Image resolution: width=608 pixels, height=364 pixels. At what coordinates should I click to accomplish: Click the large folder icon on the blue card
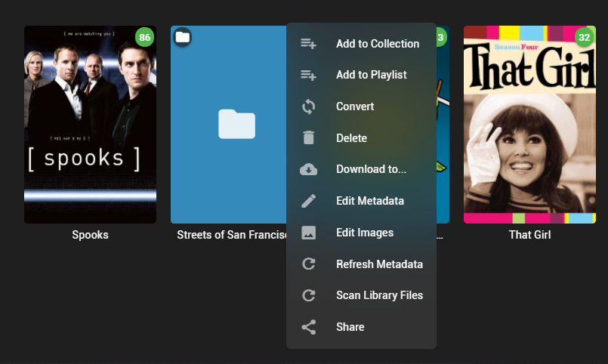click(236, 124)
